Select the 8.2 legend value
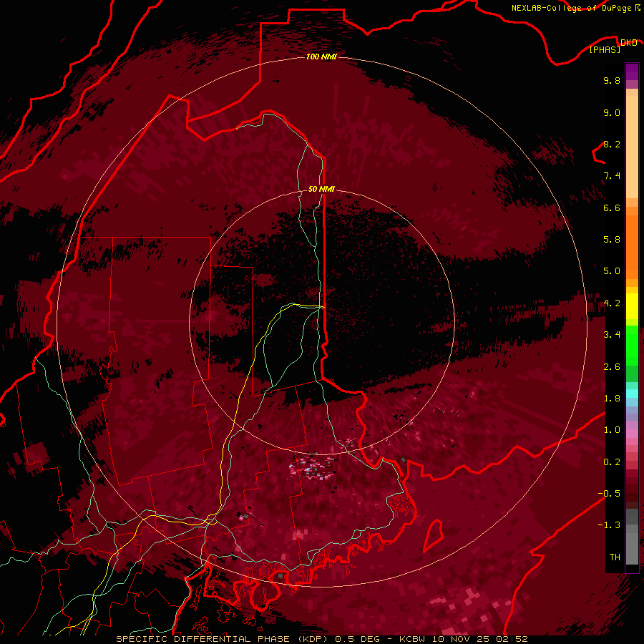 (612, 144)
